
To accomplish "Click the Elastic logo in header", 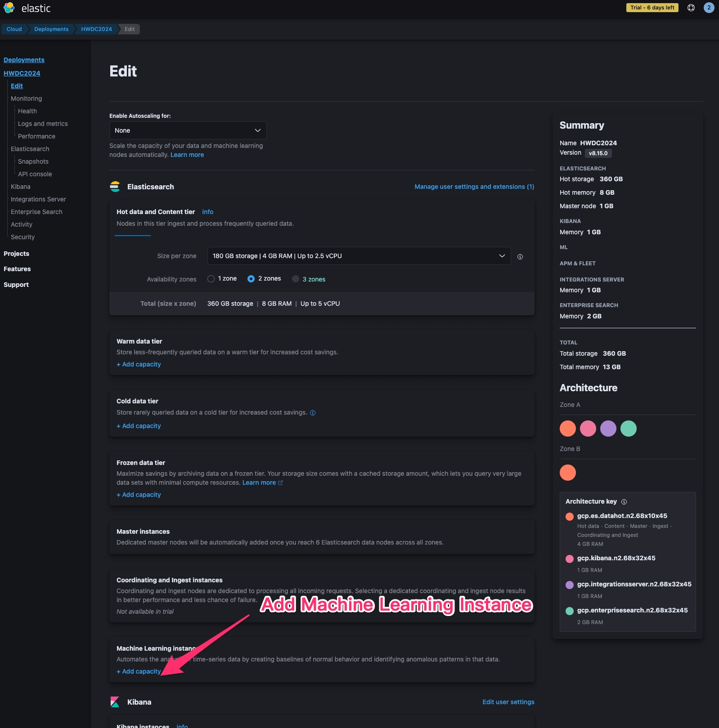I will [x=27, y=8].
